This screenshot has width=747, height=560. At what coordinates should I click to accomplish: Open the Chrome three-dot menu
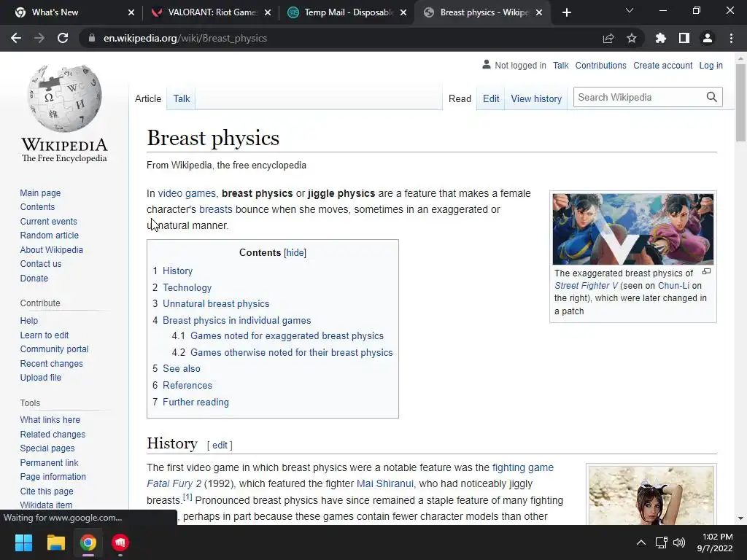[x=731, y=38]
